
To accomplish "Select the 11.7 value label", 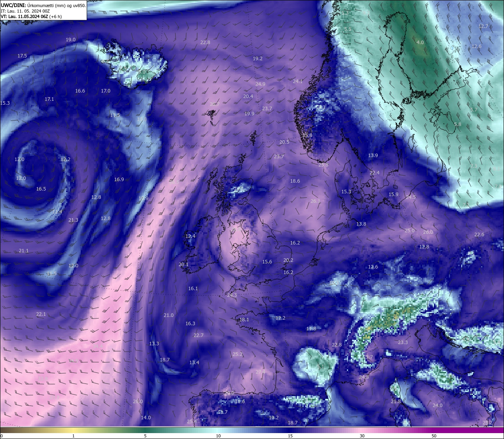I will (x=222, y=412).
